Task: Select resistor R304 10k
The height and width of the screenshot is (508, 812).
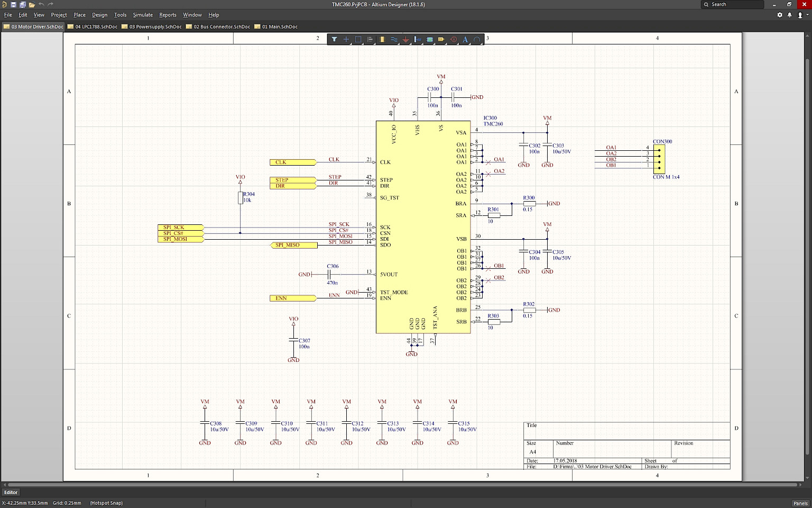Action: tap(241, 197)
